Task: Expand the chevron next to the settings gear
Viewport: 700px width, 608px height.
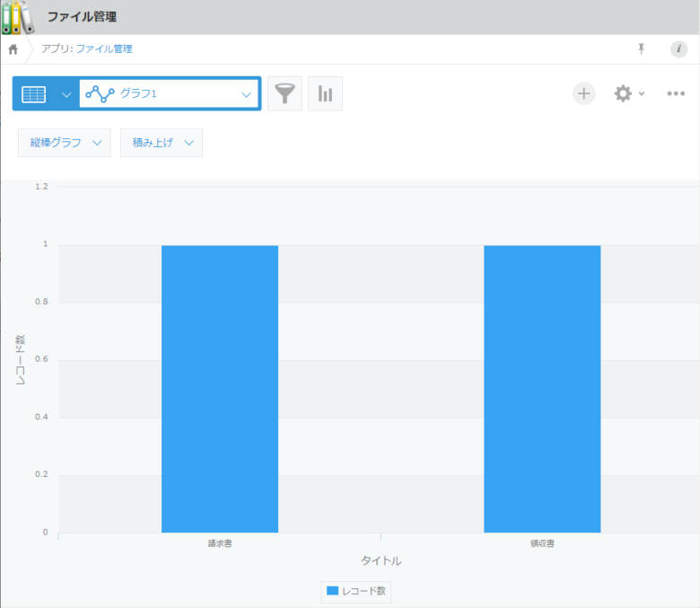Action: pos(642,94)
